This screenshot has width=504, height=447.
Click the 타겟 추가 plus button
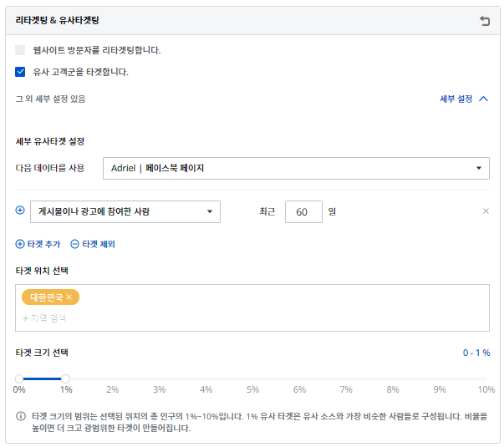click(38, 244)
